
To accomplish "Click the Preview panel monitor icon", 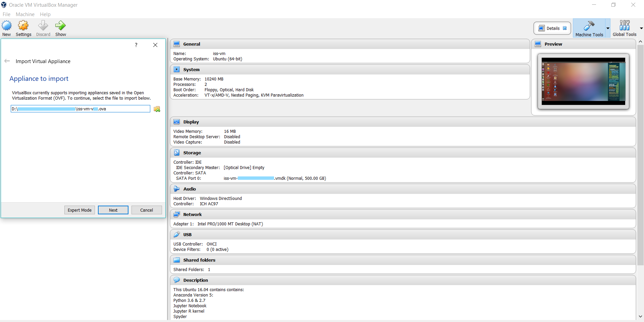I will (538, 44).
